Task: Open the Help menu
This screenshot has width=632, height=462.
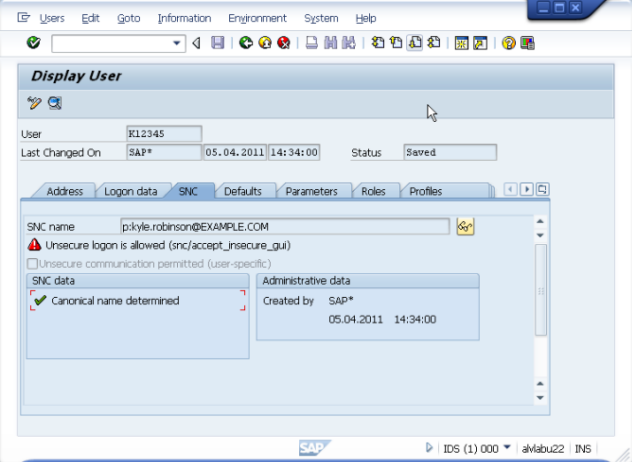Action: coord(366,18)
